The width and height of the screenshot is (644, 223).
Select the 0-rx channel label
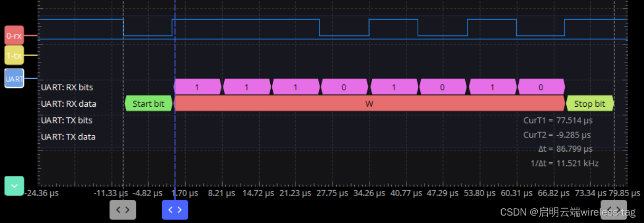click(x=14, y=36)
